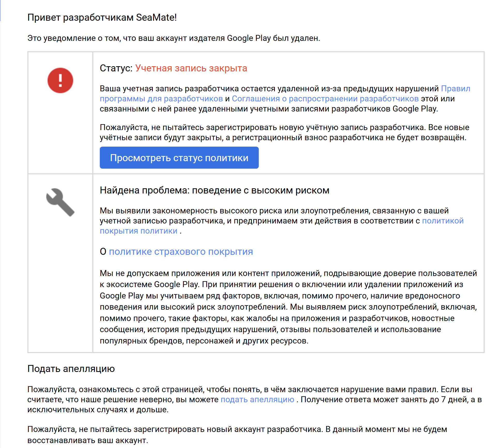This screenshot has width=502, height=448.
Task: Click the 'Найдена проблема: поведение с высоким риском' heading
Action: (x=215, y=190)
